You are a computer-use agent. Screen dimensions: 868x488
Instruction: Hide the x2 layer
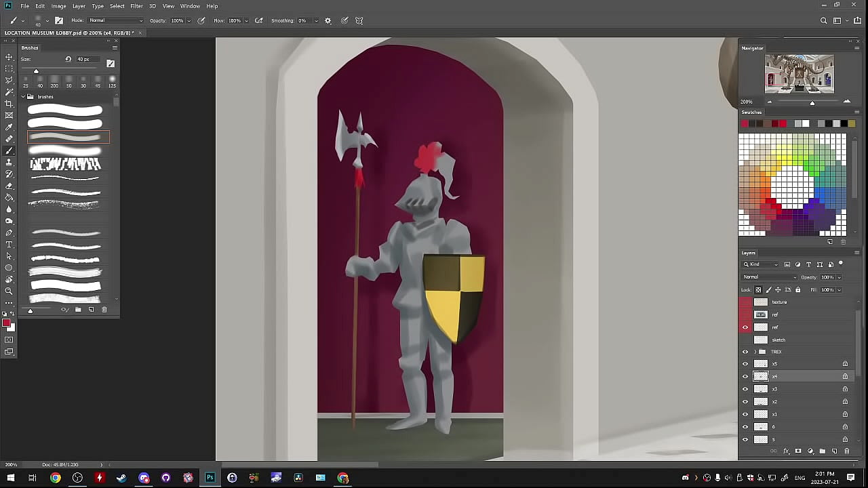[745, 402]
